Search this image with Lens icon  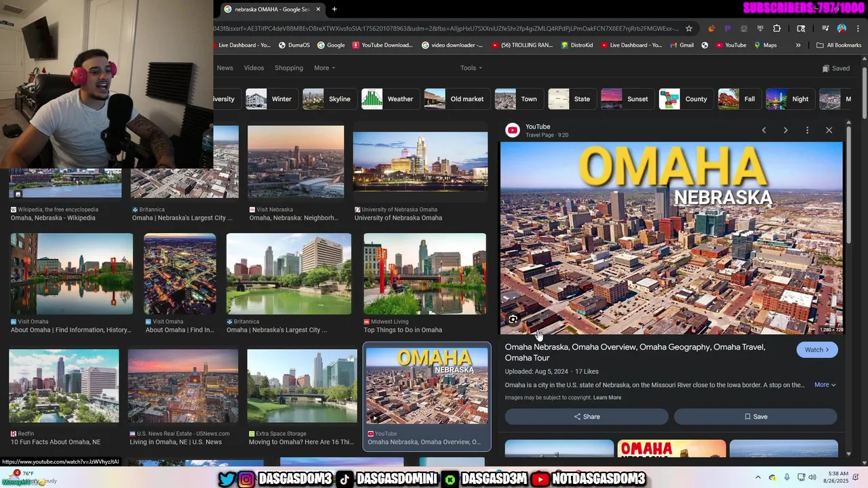pos(513,319)
